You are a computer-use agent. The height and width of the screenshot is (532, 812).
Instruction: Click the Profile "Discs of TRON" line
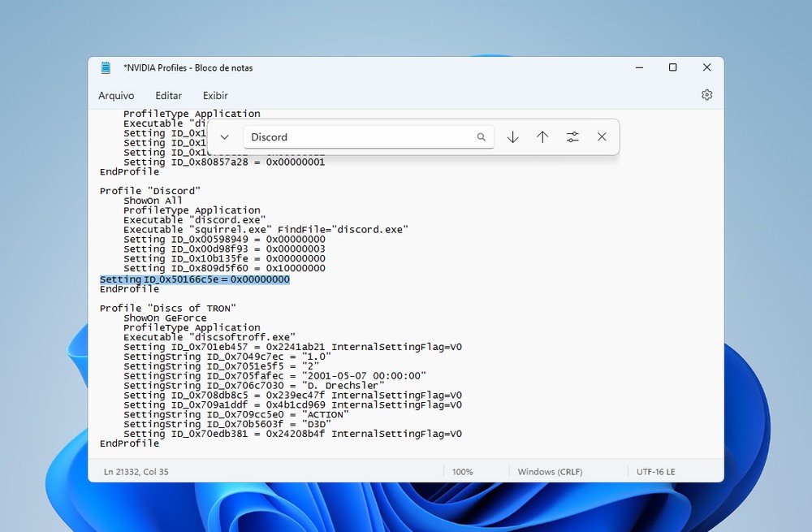tap(168, 308)
